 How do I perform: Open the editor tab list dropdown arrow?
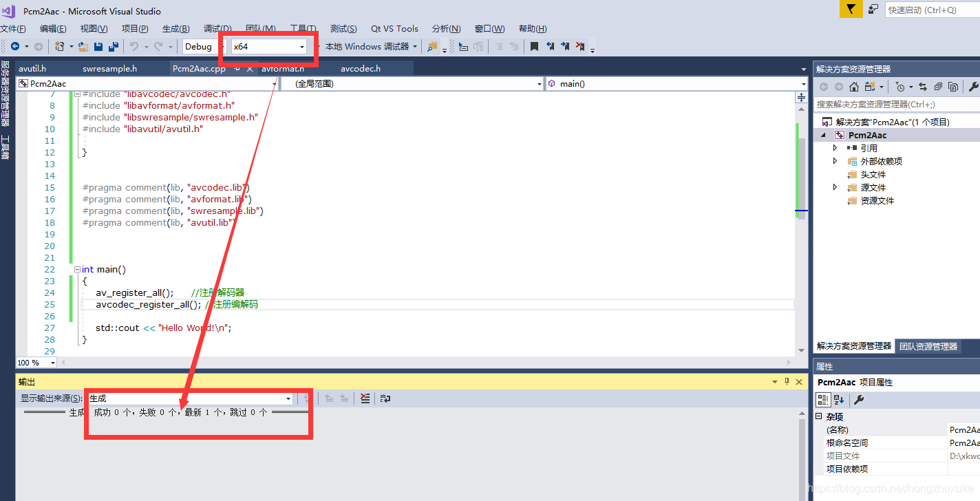(x=803, y=70)
